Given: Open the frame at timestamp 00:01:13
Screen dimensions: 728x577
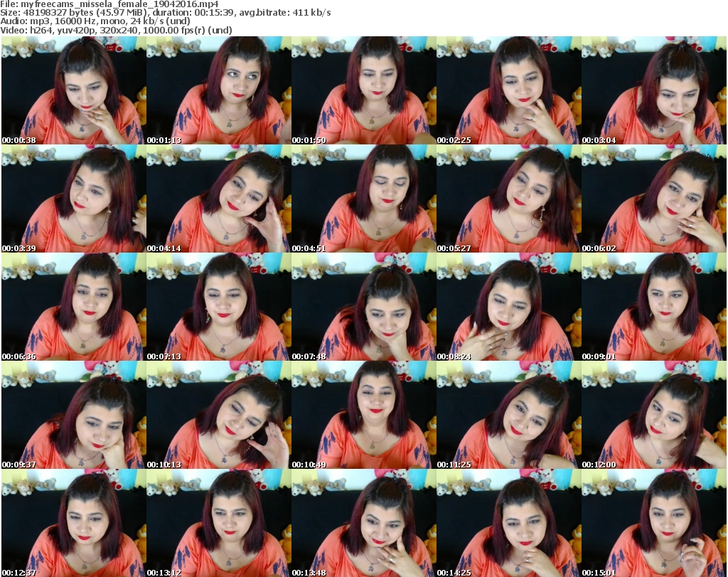Looking at the screenshot, I should pyautogui.click(x=219, y=90).
